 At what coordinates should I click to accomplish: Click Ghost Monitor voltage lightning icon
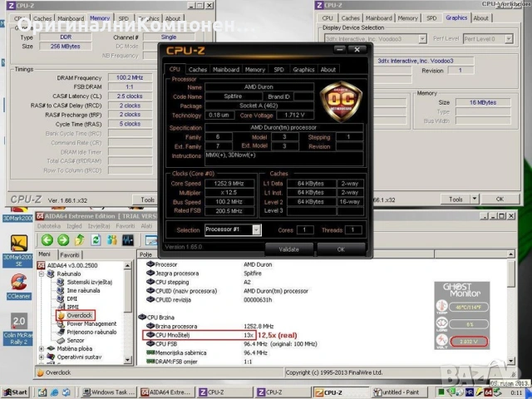pos(441,341)
